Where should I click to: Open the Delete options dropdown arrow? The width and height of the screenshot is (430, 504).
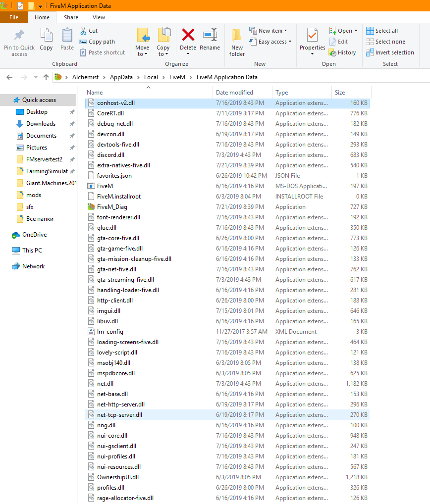[x=188, y=54]
